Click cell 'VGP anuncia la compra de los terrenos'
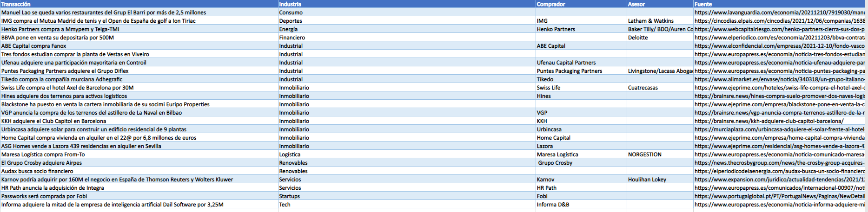The width and height of the screenshot is (868, 212). click(139, 113)
